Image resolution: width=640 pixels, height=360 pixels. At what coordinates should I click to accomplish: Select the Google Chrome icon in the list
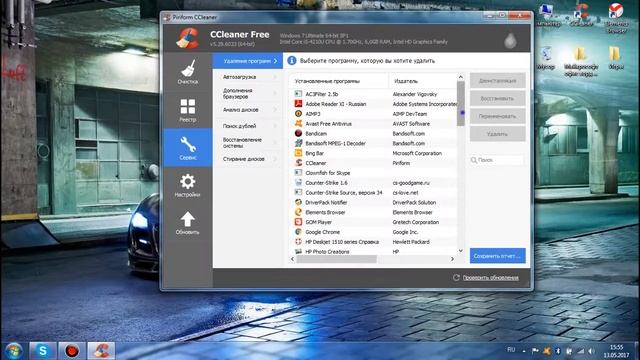point(298,232)
